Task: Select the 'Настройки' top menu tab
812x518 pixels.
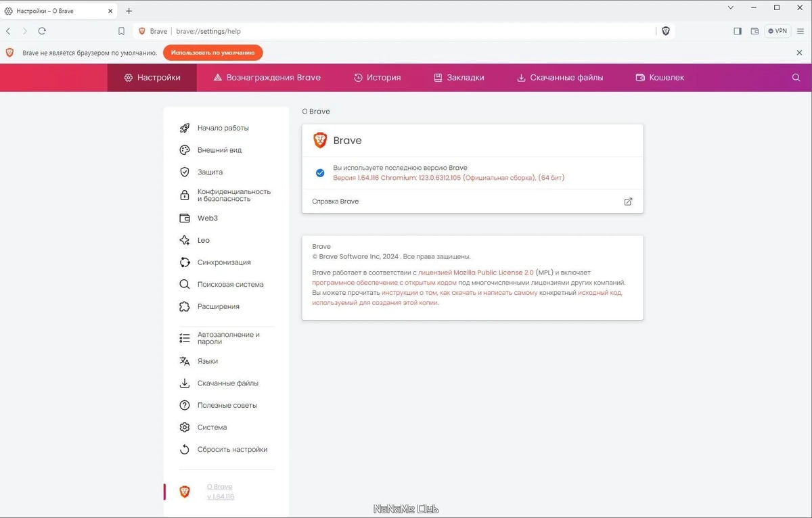Action: point(152,78)
